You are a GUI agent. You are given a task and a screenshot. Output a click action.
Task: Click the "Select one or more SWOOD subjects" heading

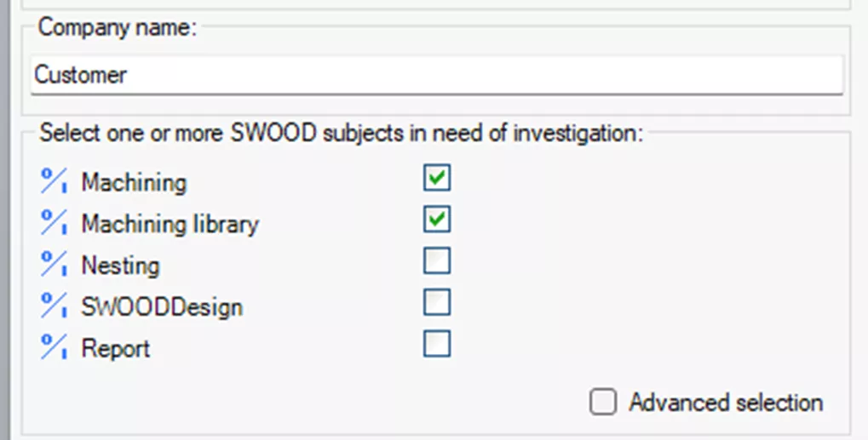click(341, 134)
